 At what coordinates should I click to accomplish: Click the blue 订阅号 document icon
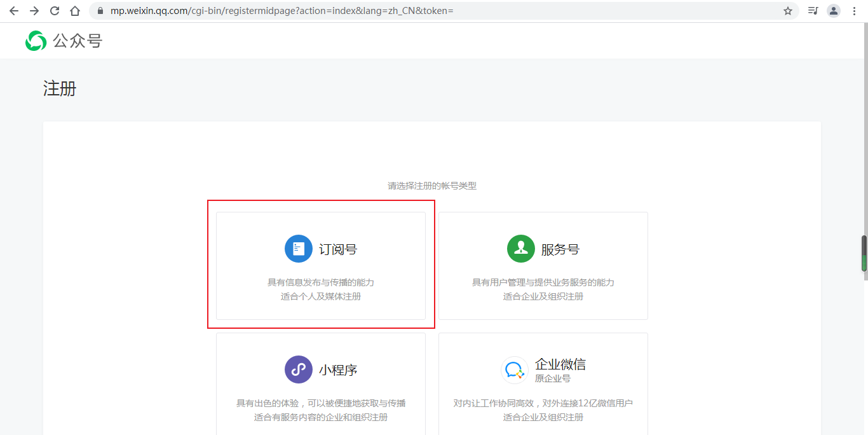299,249
